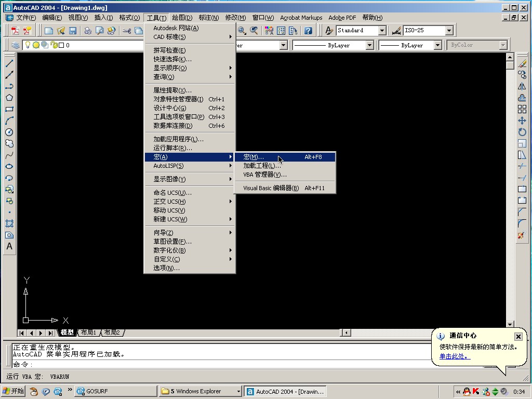Select the Hatch tool
Image resolution: width=532 pixels, height=399 pixels.
(9, 223)
